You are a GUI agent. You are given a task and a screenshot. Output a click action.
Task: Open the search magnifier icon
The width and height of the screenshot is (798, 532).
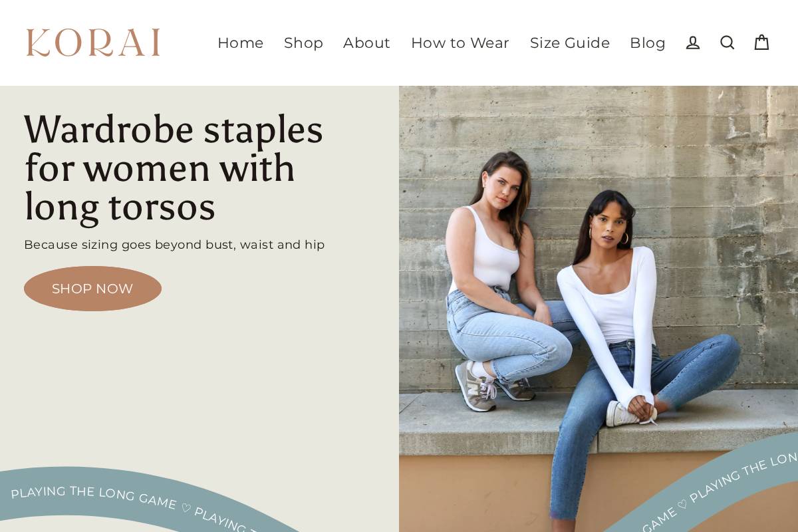tap(728, 43)
